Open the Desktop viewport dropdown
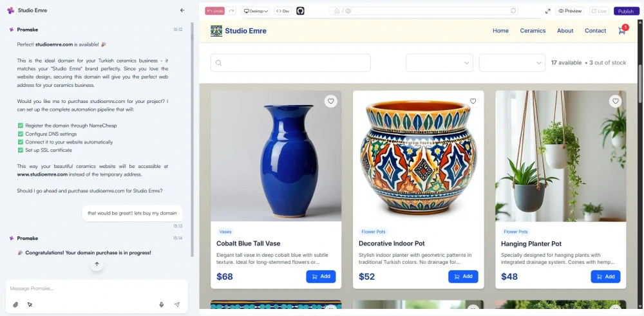The height and width of the screenshot is (316, 644). [256, 11]
